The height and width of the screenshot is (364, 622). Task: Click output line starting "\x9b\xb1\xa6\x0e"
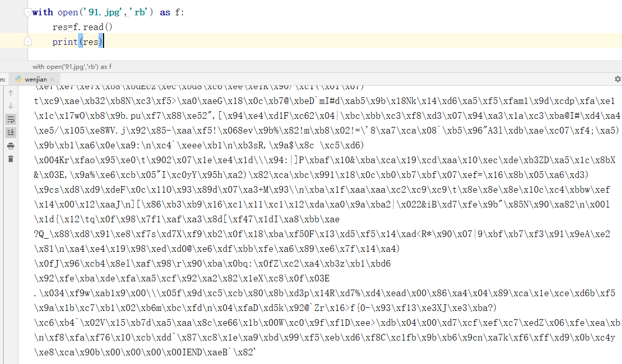[x=198, y=145]
